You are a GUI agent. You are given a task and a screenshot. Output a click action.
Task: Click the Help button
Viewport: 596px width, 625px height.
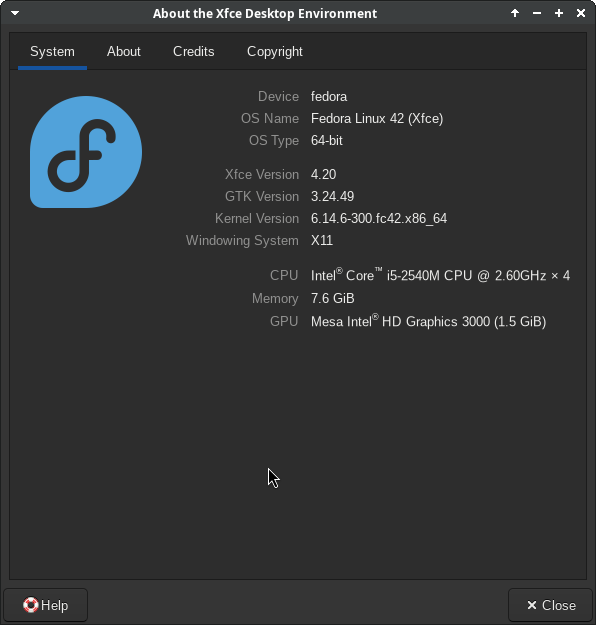(x=45, y=605)
